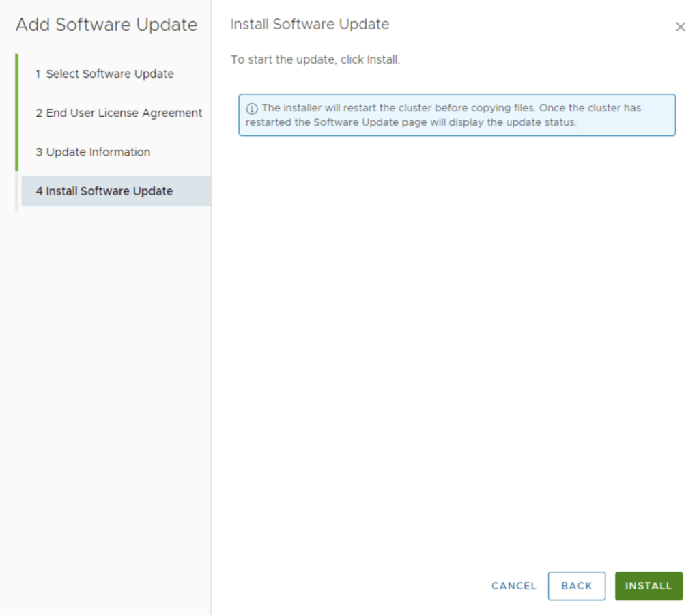The width and height of the screenshot is (699, 616).
Task: Close the dialog with the X icon
Action: 680,27
